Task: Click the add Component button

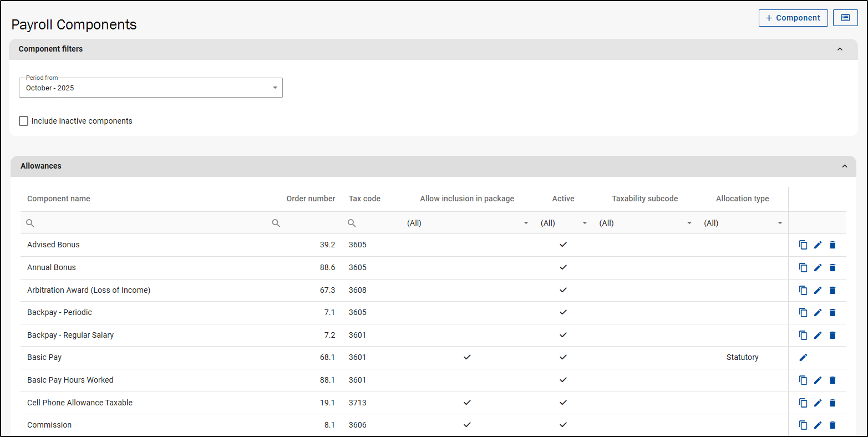Action: coord(793,18)
